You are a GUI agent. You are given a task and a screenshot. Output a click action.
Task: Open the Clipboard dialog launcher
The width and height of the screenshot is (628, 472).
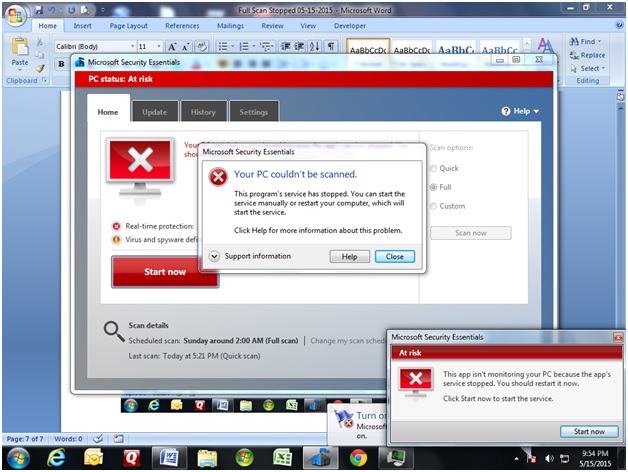[x=44, y=80]
